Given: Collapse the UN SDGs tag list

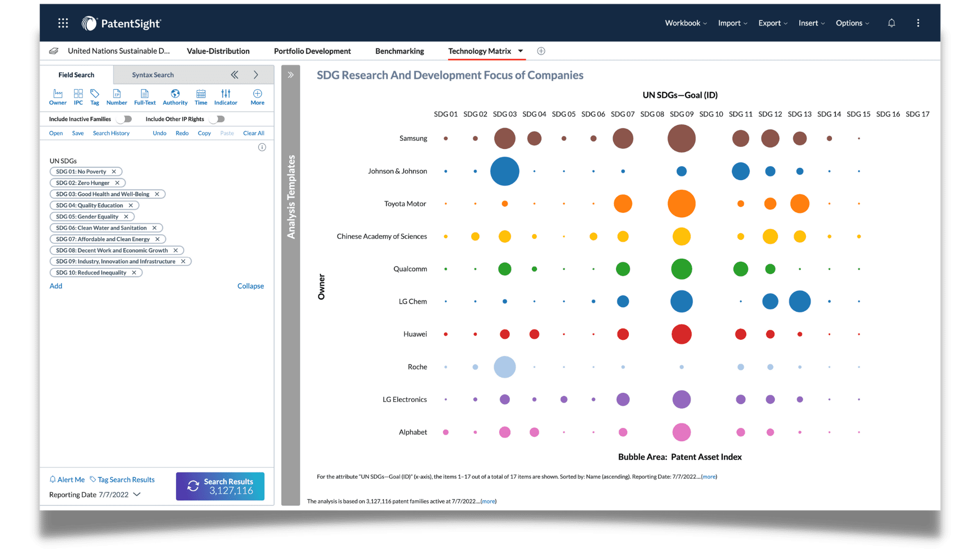Looking at the screenshot, I should pyautogui.click(x=251, y=286).
